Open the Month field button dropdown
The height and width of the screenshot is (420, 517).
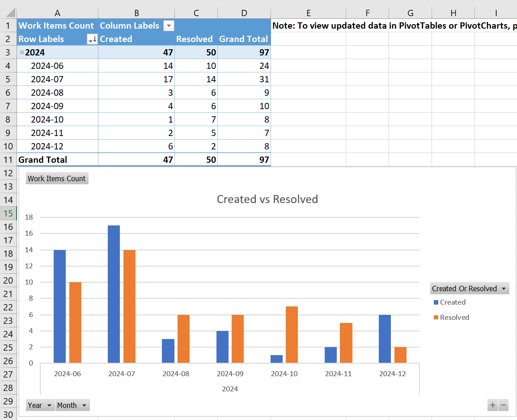85,405
